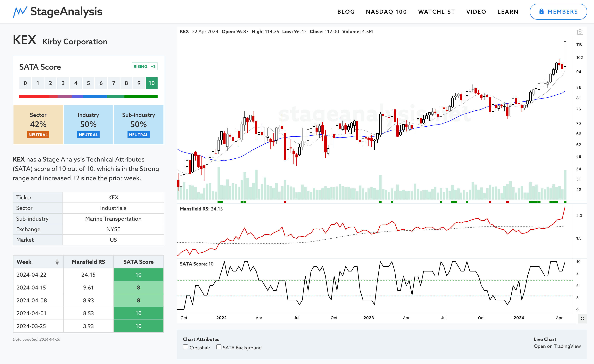Select the 2024-04-08 week cell

(x=38, y=300)
